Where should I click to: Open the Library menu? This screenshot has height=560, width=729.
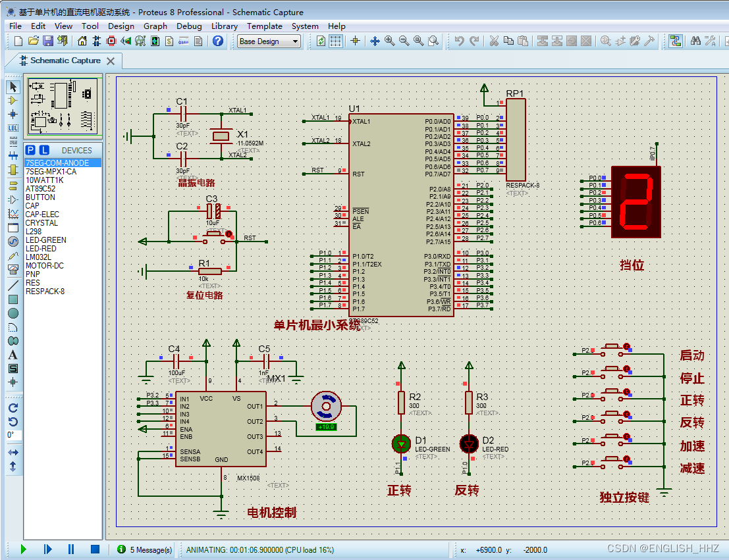(225, 26)
